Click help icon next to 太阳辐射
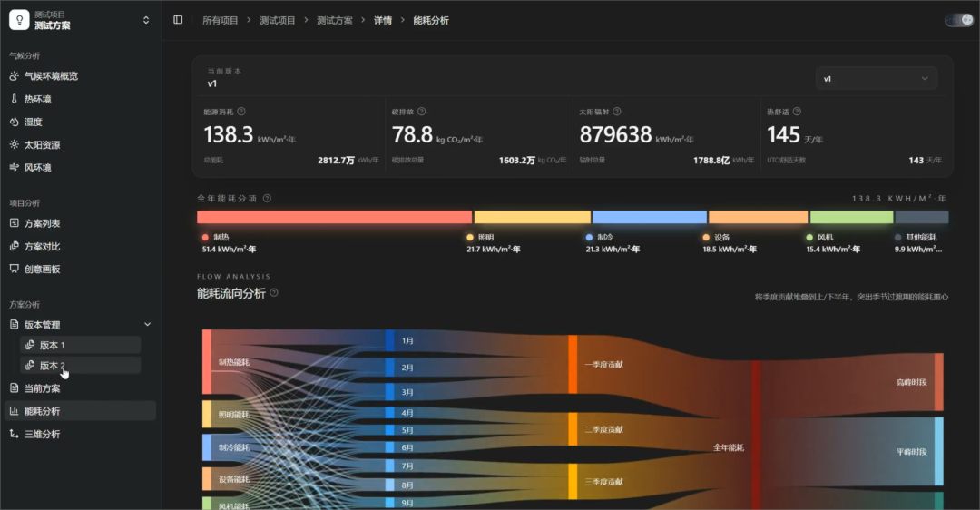The image size is (980, 510). [x=617, y=112]
